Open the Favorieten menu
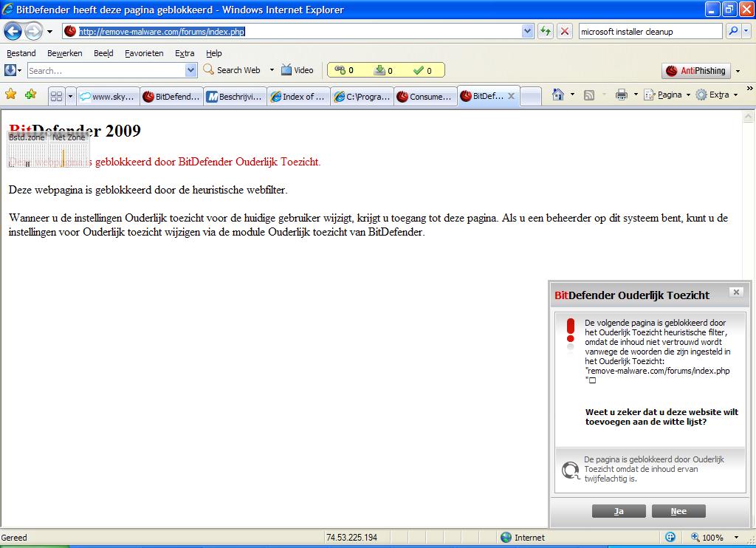The width and height of the screenshot is (756, 548). [144, 53]
